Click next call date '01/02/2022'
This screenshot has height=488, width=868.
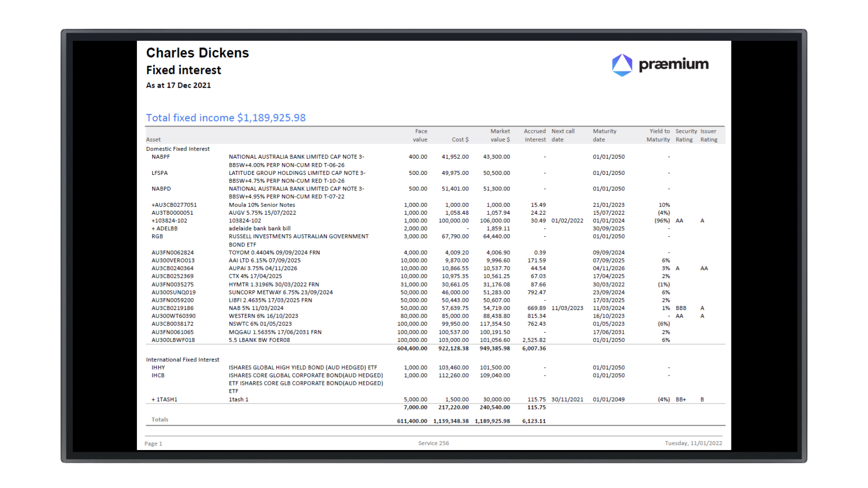(x=567, y=221)
